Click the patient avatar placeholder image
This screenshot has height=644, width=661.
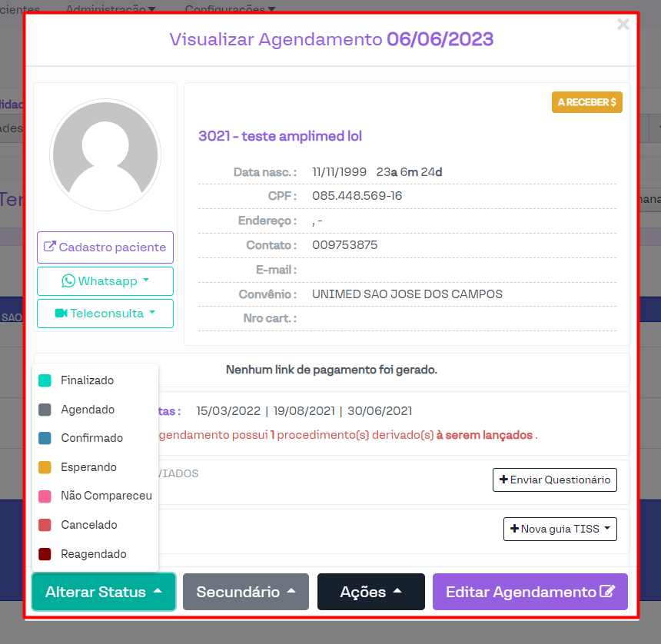(105, 154)
